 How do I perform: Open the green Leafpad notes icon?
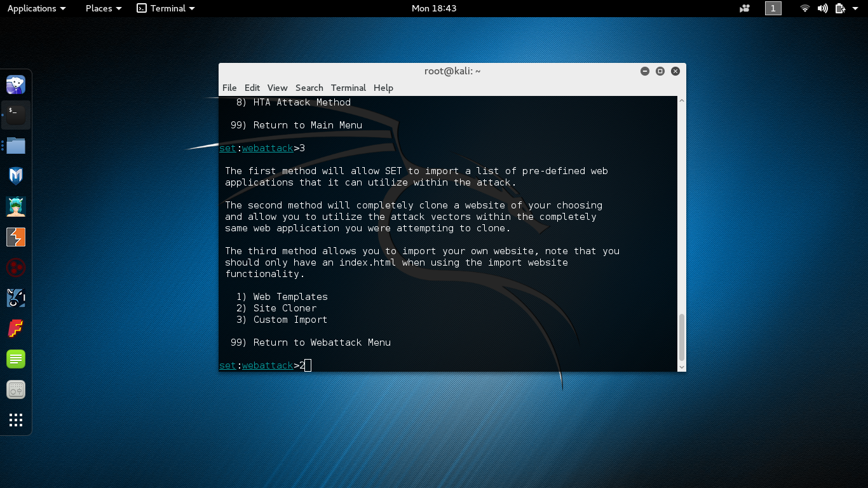(16, 359)
